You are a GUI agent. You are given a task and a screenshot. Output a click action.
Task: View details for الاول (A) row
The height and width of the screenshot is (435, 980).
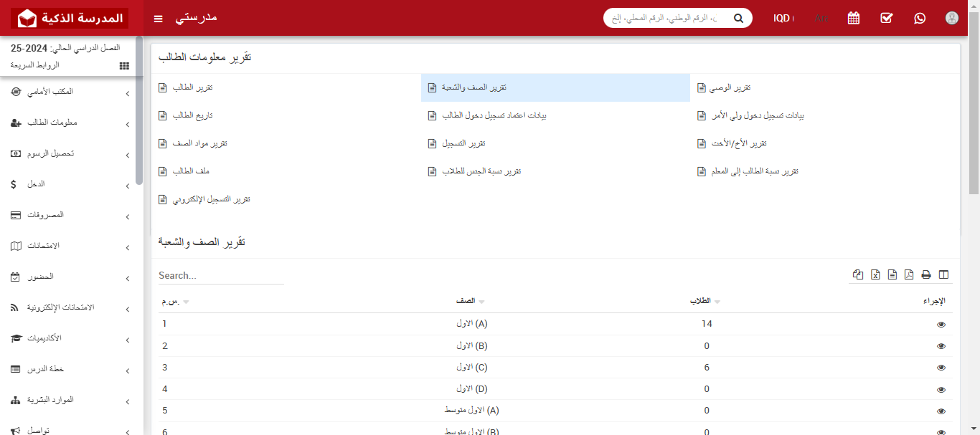[941, 325]
